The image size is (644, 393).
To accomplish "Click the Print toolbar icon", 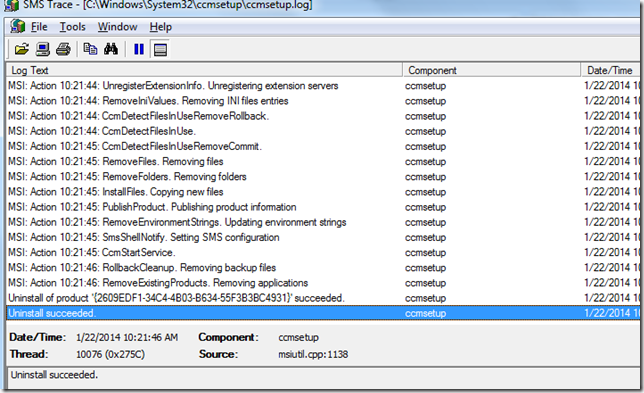I will (x=63, y=50).
